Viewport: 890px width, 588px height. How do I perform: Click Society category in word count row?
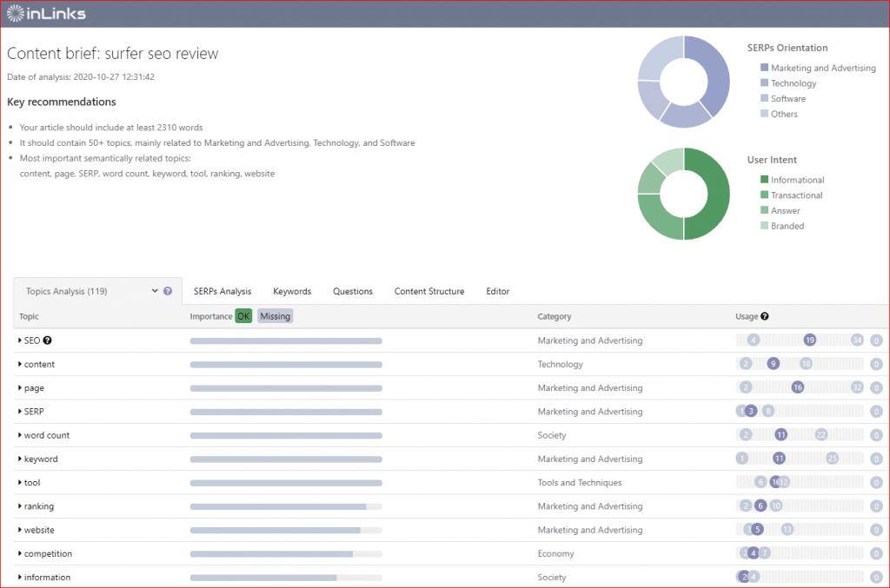click(x=552, y=435)
